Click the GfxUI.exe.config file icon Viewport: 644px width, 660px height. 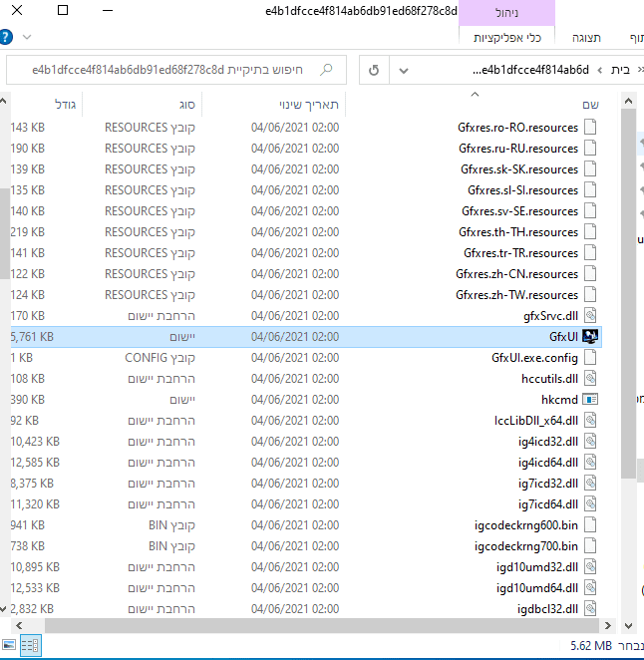click(590, 357)
